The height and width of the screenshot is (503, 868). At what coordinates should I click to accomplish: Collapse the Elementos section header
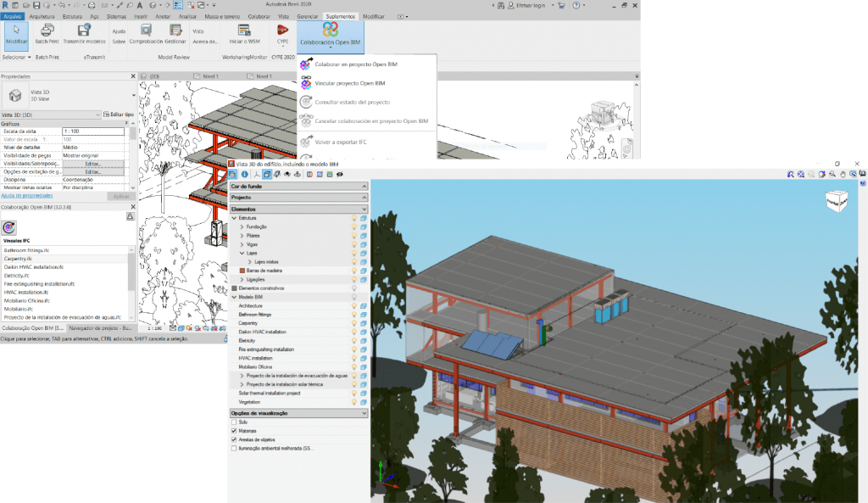pos(299,209)
